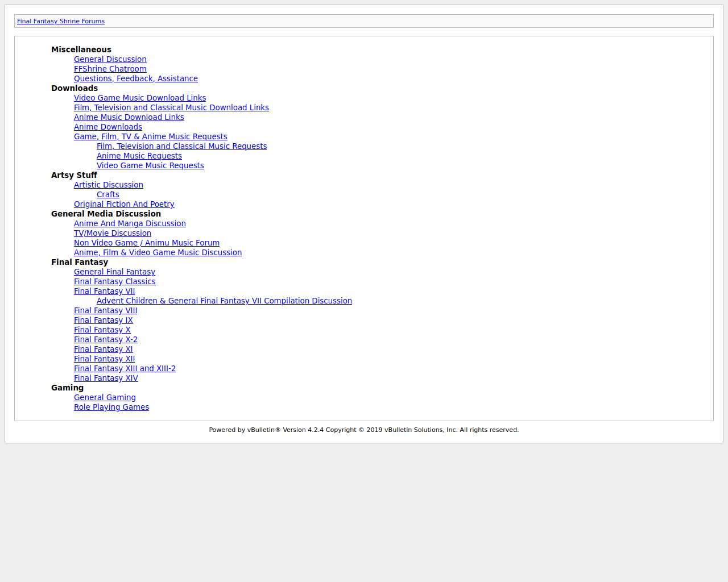The image size is (728, 582).
Task: Open the General Final Fantasy forum
Action: coord(114,272)
